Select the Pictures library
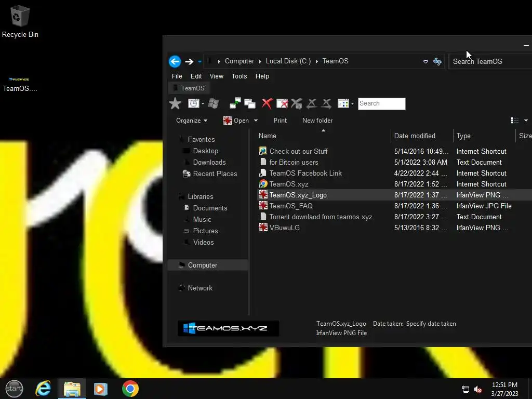The image size is (532, 399). [206, 231]
